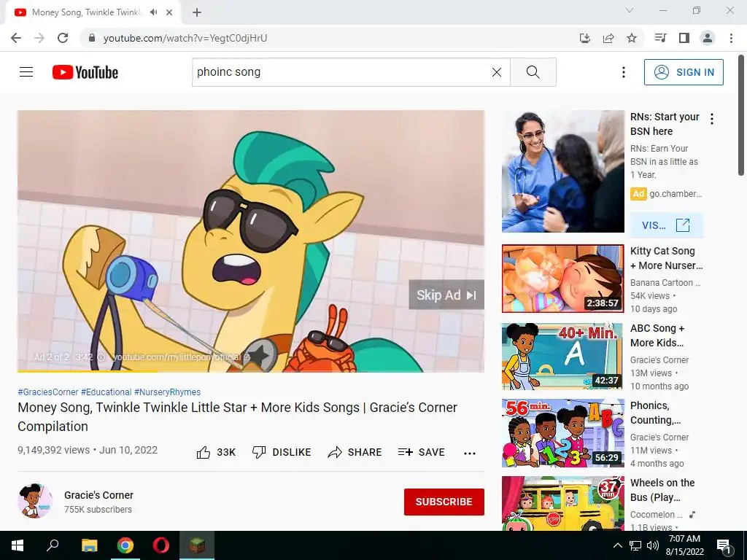This screenshot has height=560, width=747.
Task: Click the #Educational hashtag
Action: pyautogui.click(x=107, y=392)
